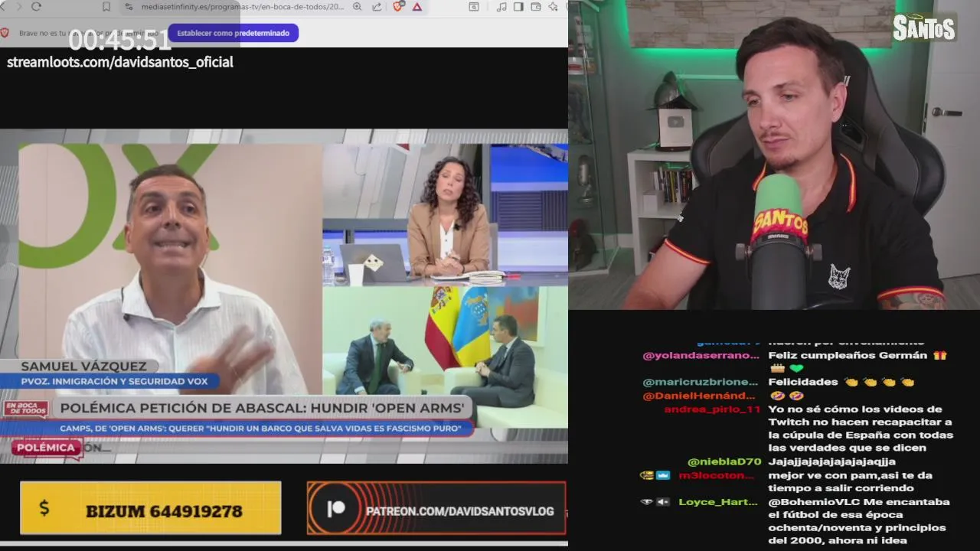Viewport: 980px width, 551px height.
Task: Click the POLÉMICA PETICIÓN DE ABASCAL headline
Action: 262,409
